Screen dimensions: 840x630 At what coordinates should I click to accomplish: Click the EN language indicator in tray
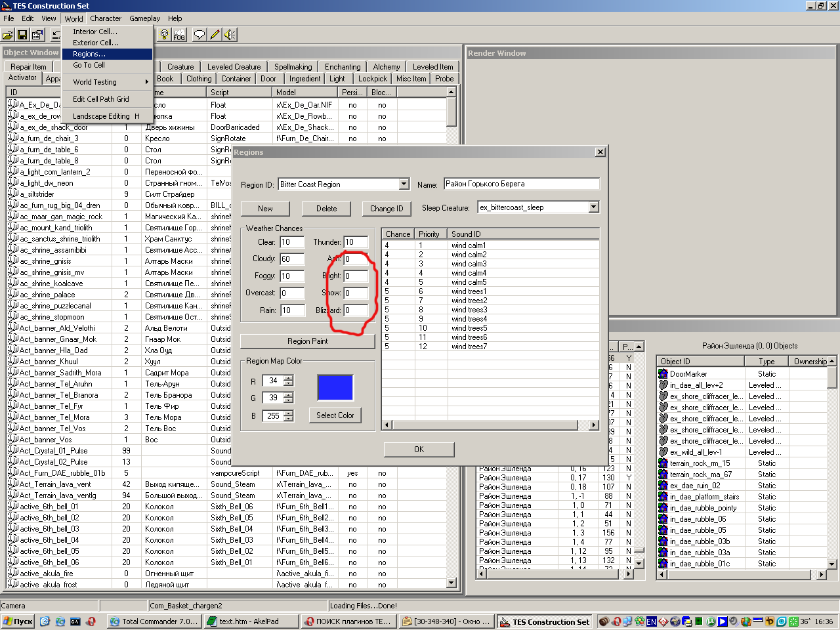coord(651,621)
